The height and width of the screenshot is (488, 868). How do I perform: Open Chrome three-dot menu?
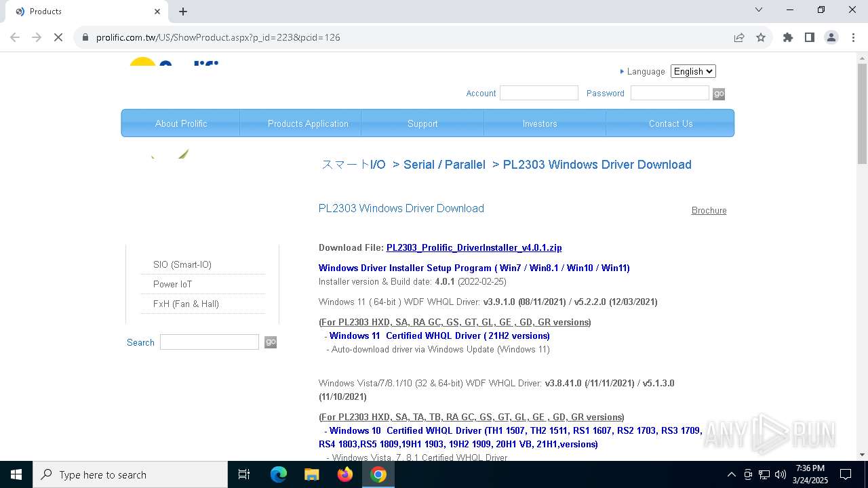(x=853, y=37)
